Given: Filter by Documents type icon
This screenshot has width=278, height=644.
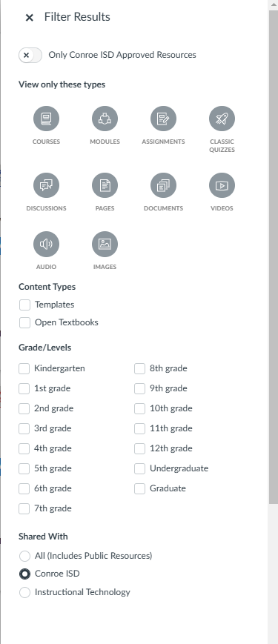Looking at the screenshot, I should point(163,186).
